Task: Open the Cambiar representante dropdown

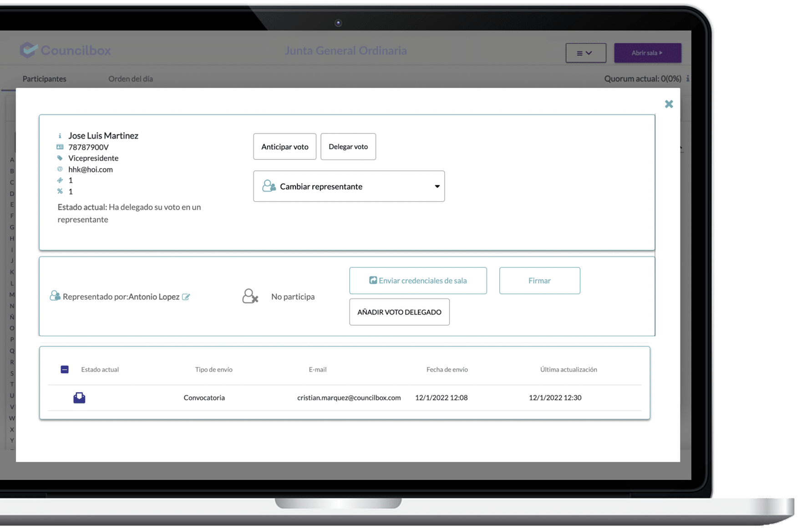Action: click(x=348, y=186)
